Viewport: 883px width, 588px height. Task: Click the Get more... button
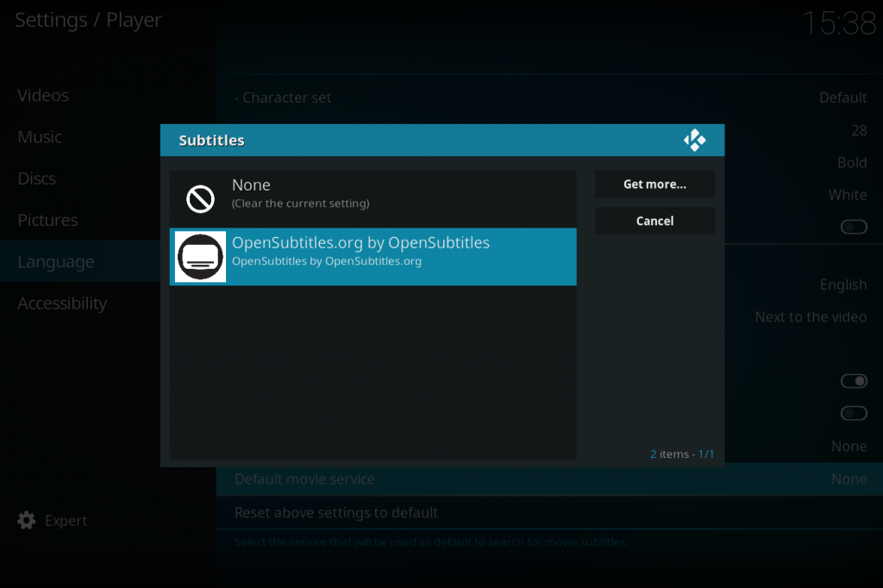(x=655, y=185)
